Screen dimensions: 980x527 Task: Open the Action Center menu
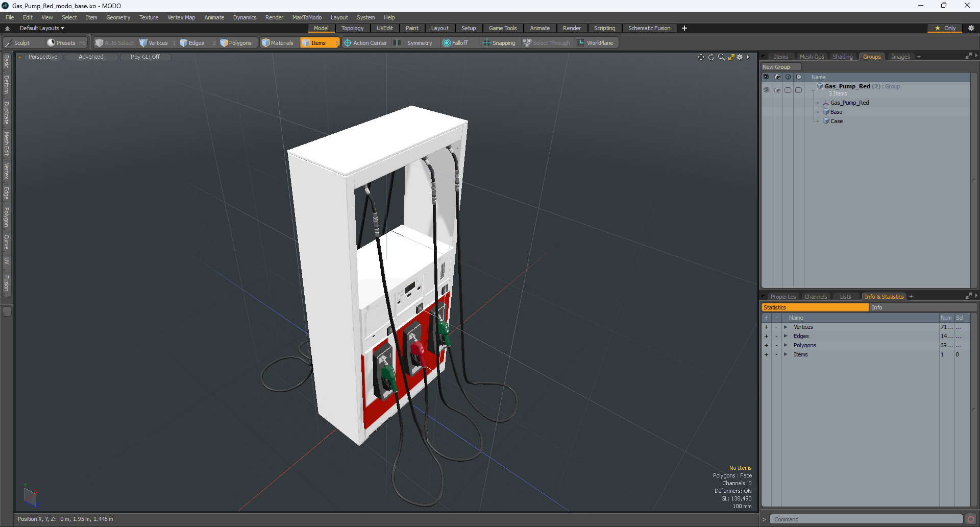tap(365, 43)
